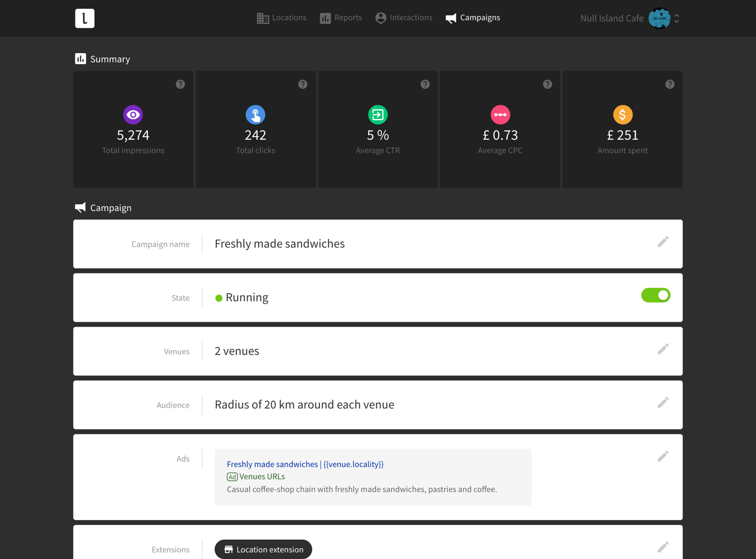Edit the Audience radius setting
756x559 pixels.
pos(663,403)
